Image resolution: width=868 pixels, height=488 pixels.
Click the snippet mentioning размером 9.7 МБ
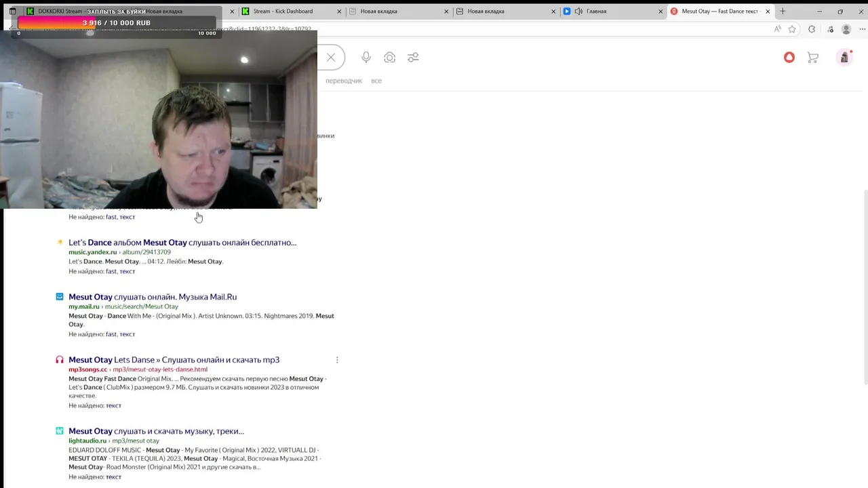197,387
